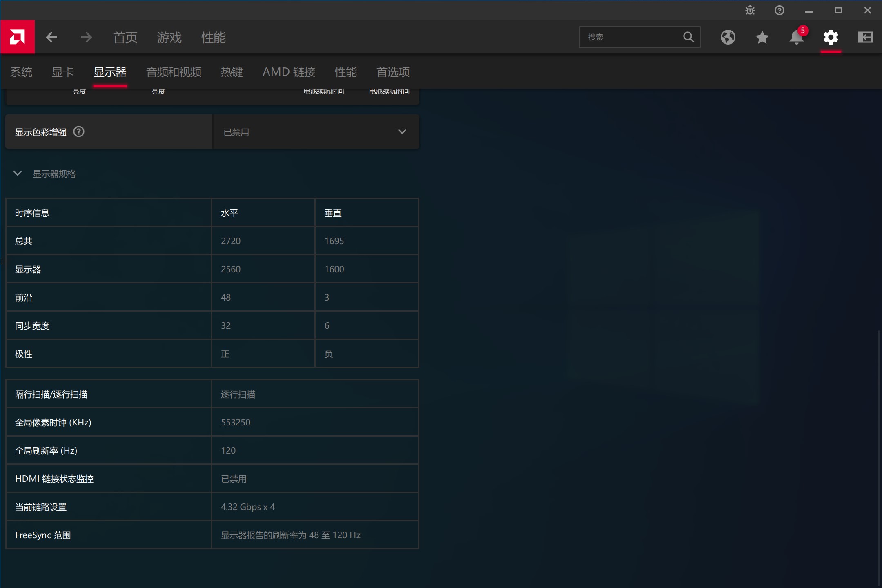Click the back navigation arrow
Viewport: 882px width, 588px height.
click(x=51, y=37)
